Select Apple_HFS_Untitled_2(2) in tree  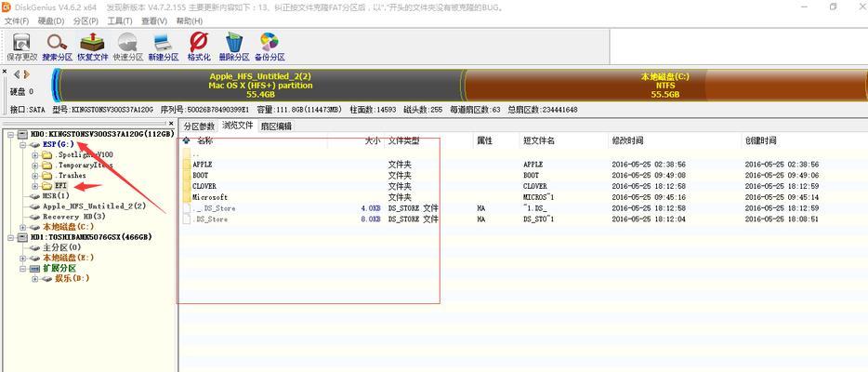94,206
